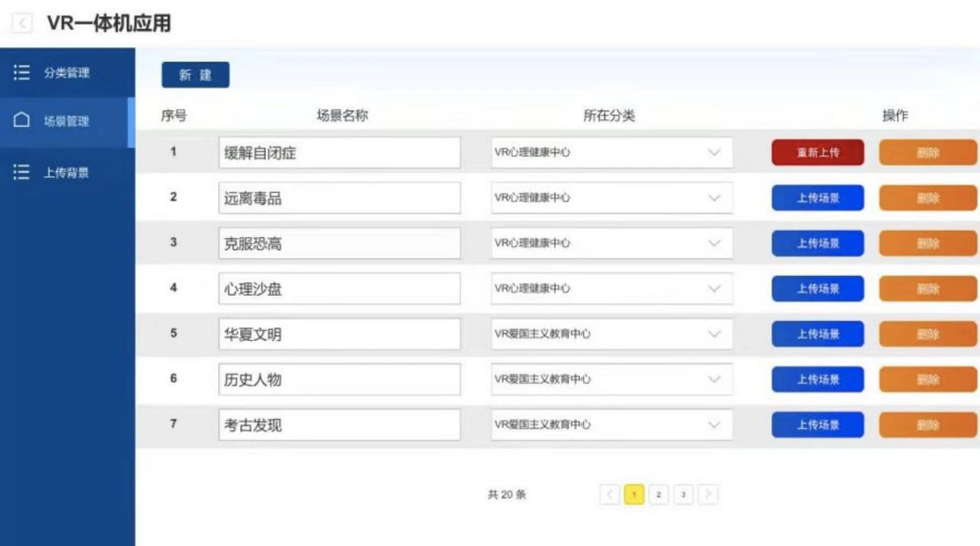
Task: Go to the next page arrow
Action: pyautogui.click(x=708, y=494)
